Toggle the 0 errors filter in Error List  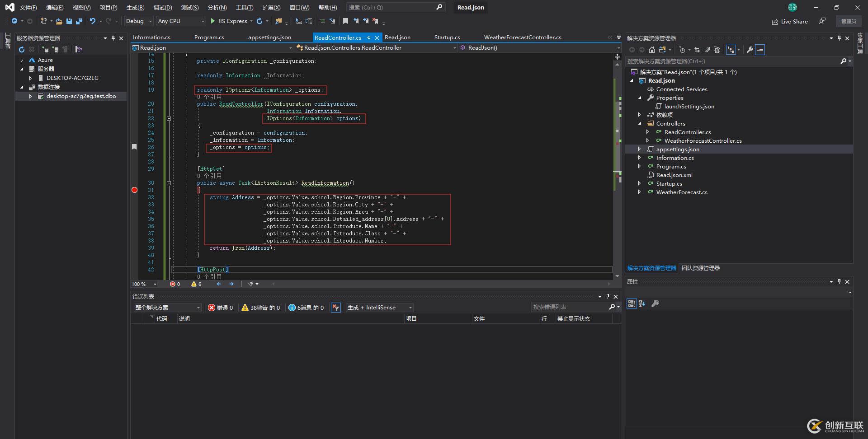pyautogui.click(x=221, y=308)
